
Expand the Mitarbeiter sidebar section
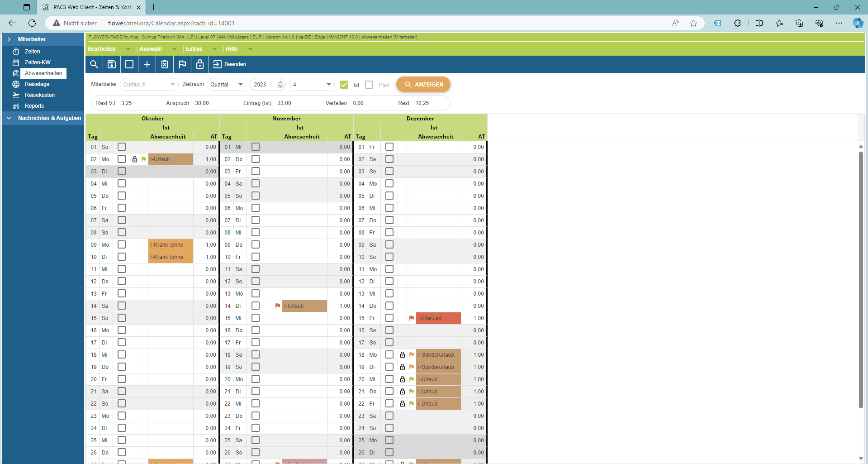point(9,39)
